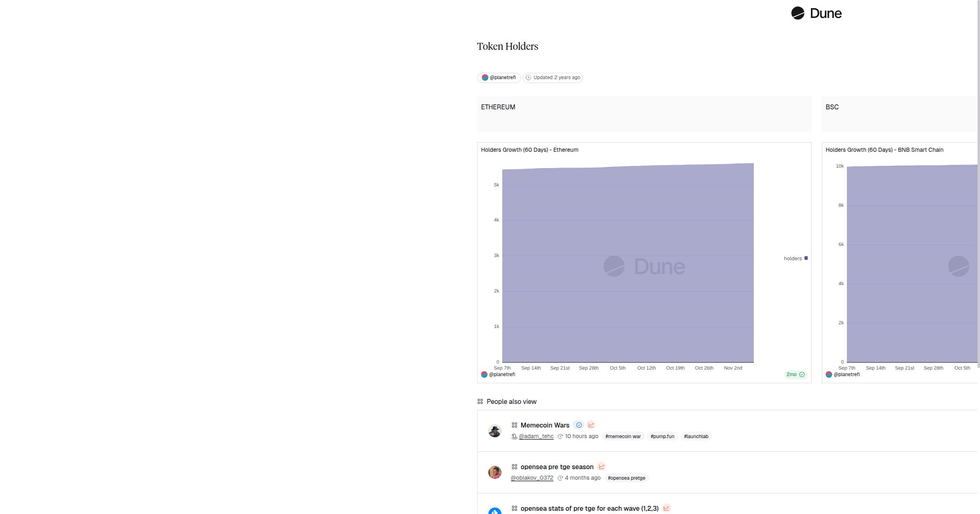The width and height of the screenshot is (980, 514).
Task: Click @planetrefi under the Ethereum holders chart
Action: [x=501, y=374]
